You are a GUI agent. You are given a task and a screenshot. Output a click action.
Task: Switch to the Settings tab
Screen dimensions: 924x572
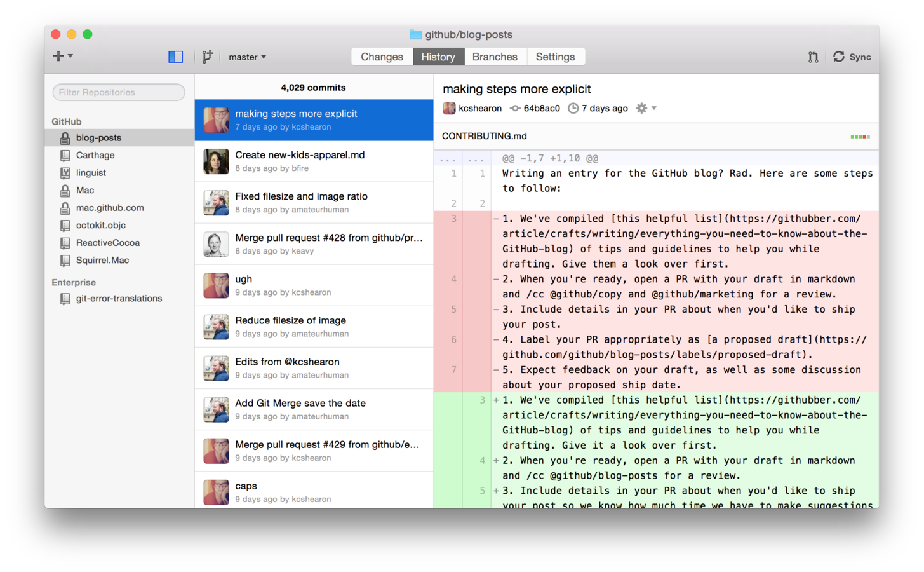tap(555, 57)
